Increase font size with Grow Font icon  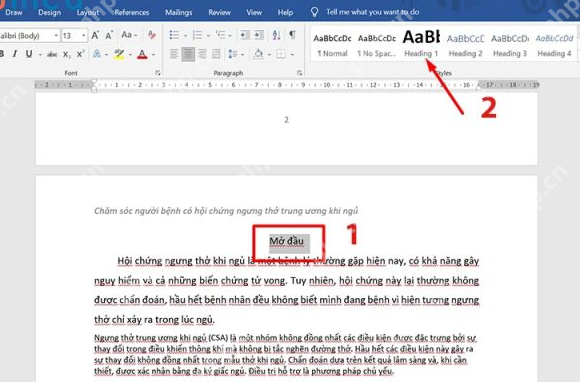point(95,36)
